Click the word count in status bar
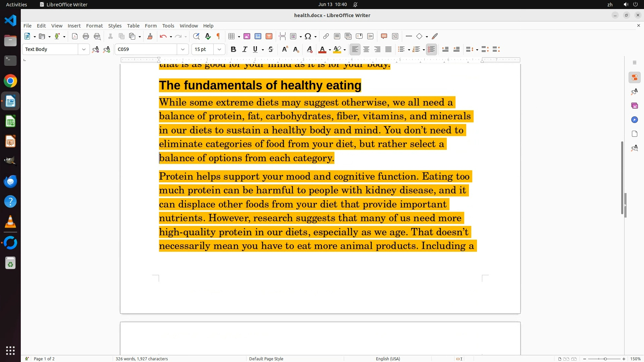 pyautogui.click(x=142, y=359)
